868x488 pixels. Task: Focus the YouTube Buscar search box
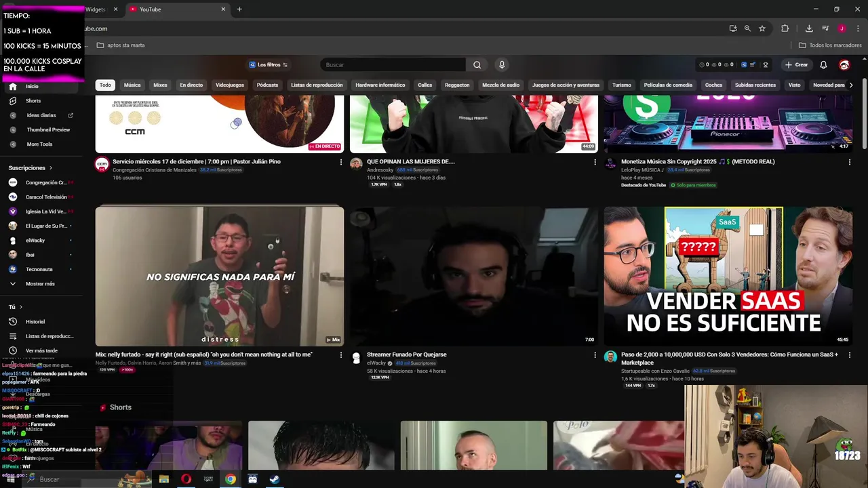(393, 65)
